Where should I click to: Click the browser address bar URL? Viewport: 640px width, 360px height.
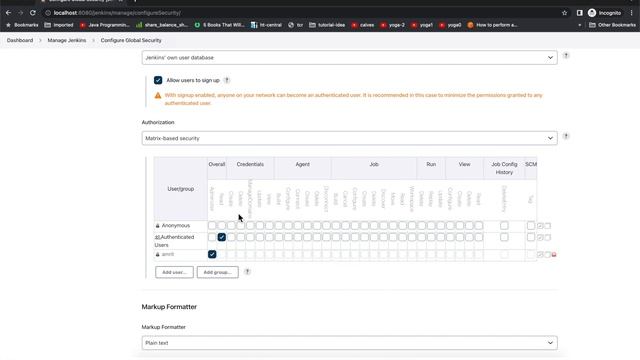(117, 13)
